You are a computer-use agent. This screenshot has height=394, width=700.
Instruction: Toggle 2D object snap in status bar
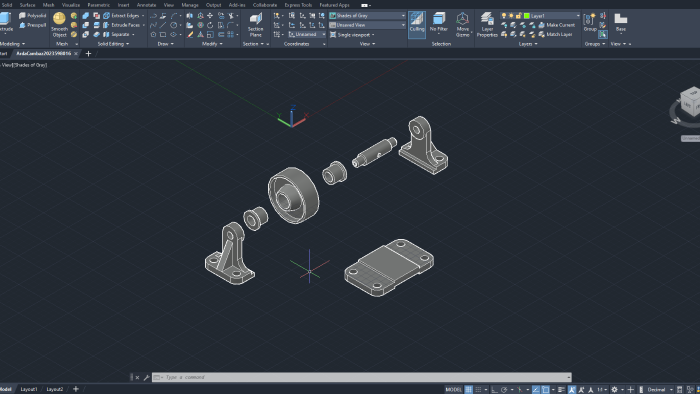546,390
